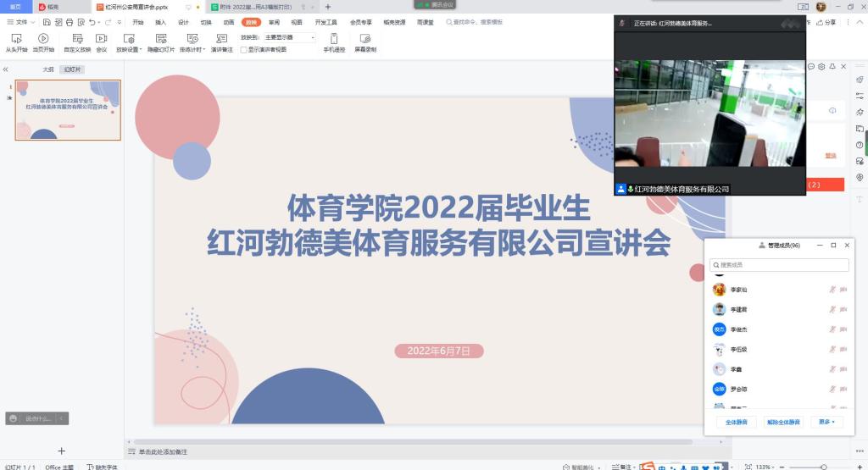Enable 显示演讲者视图 checkbox
The width and height of the screenshot is (868, 470).
click(x=243, y=50)
